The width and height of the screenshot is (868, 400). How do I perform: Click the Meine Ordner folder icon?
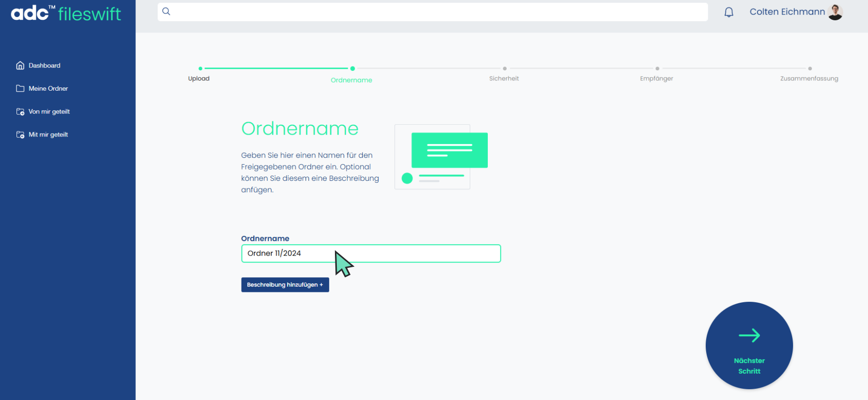pyautogui.click(x=20, y=88)
